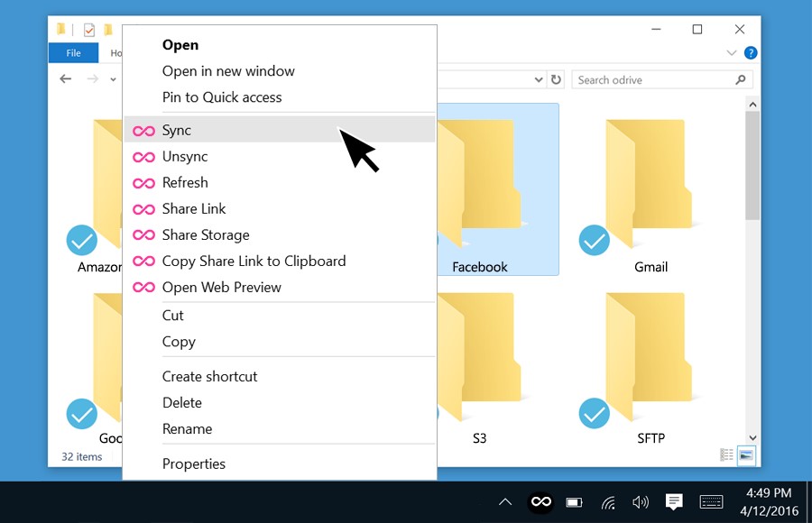Click the Properties checkmark icon in title bar

click(89, 30)
